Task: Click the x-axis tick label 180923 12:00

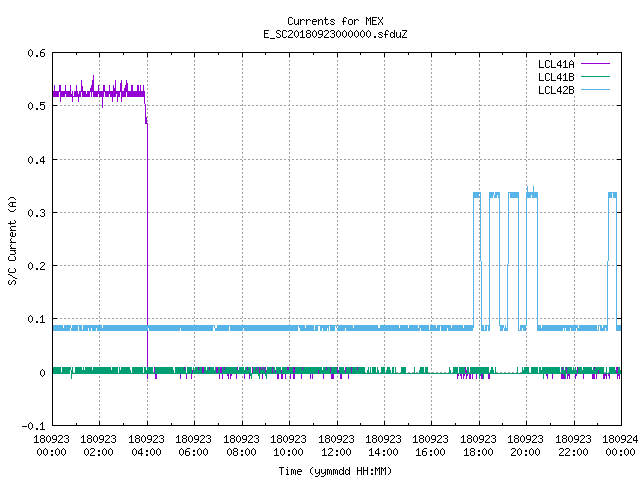Action: [336, 446]
